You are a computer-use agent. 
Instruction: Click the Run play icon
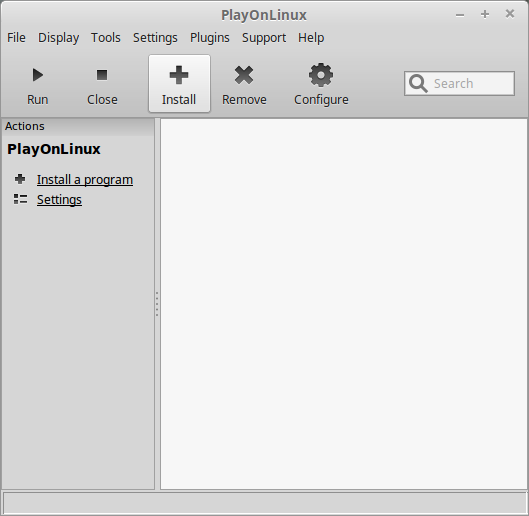[38, 75]
